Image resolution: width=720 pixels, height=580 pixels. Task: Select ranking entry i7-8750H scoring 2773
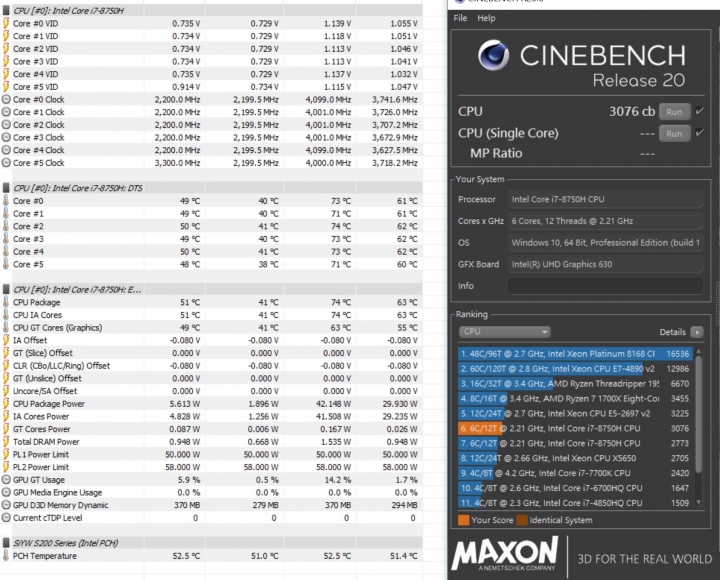tap(575, 443)
